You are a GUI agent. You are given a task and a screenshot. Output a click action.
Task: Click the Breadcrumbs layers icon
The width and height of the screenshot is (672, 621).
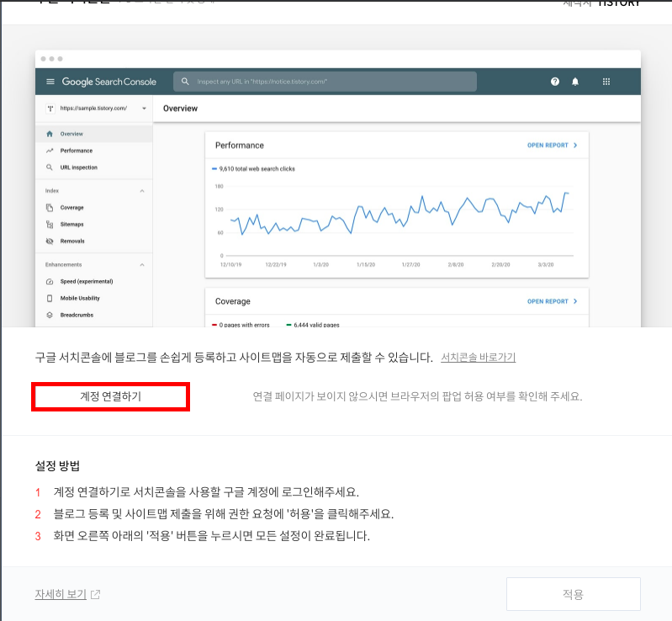[50, 315]
